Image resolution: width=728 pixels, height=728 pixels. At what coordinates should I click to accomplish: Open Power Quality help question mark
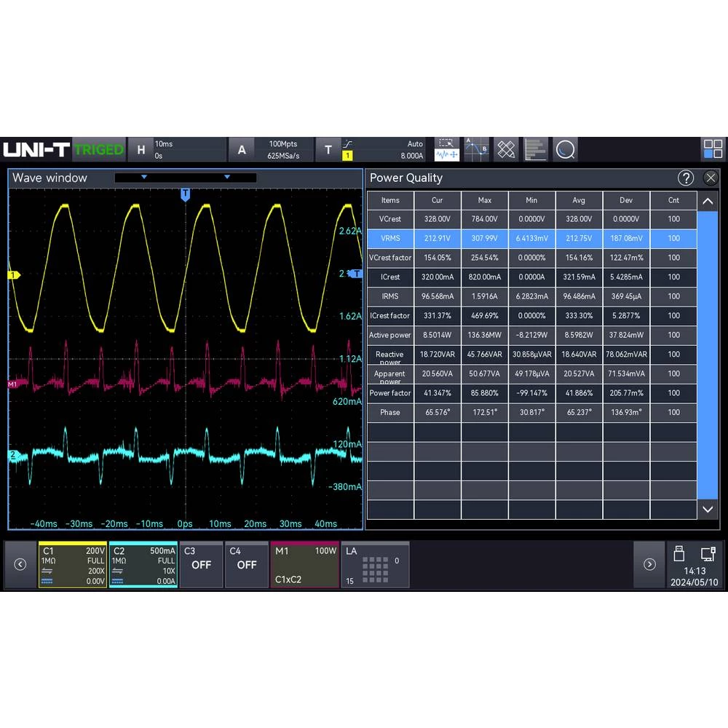click(685, 178)
